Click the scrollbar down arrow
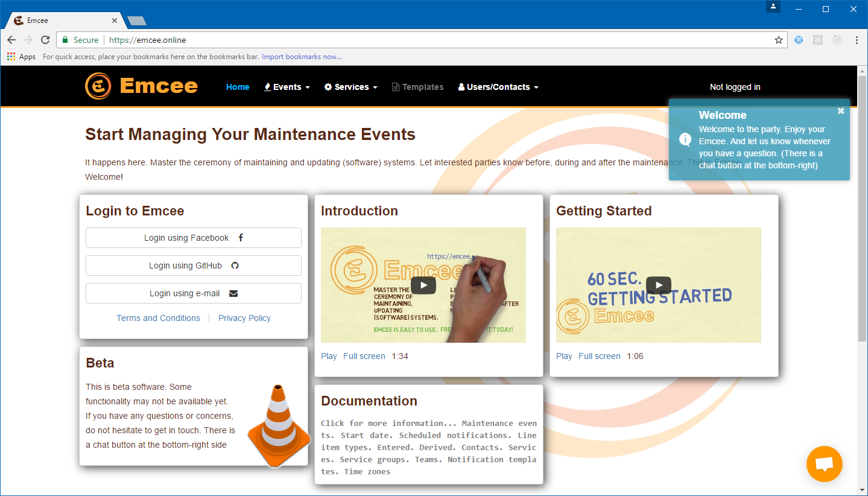 point(863,490)
